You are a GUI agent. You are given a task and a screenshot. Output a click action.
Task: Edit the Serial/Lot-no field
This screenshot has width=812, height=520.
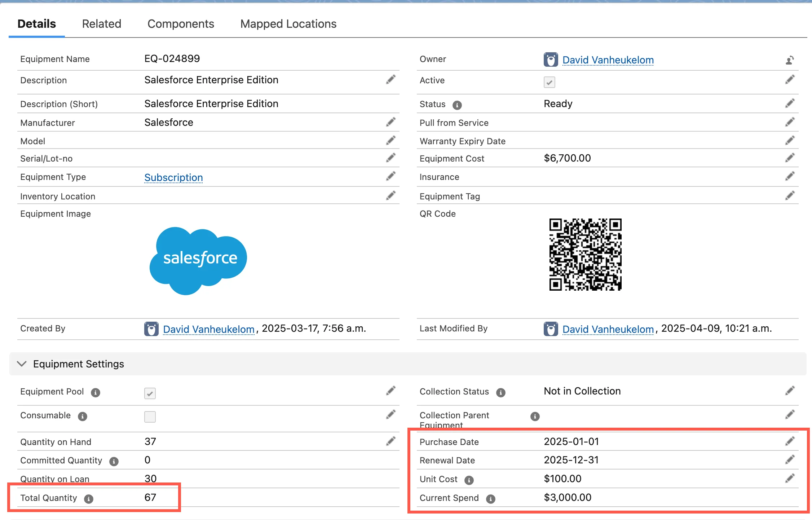pos(390,158)
